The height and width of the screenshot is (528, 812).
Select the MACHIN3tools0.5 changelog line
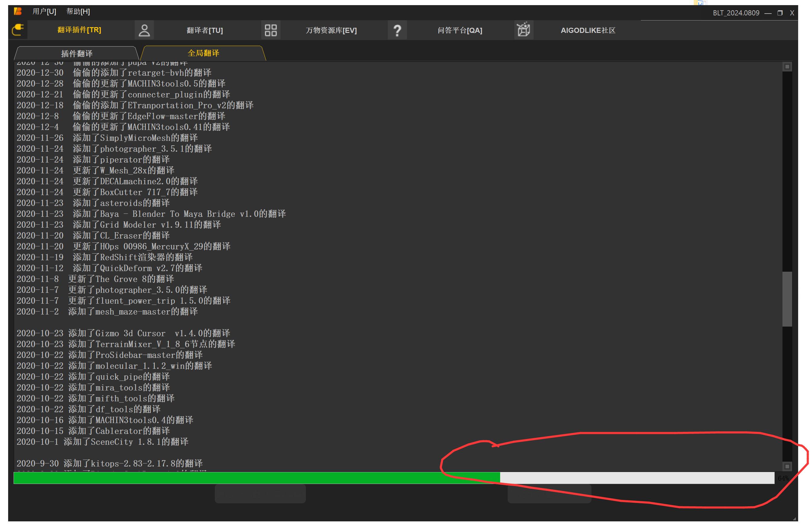[x=121, y=84]
